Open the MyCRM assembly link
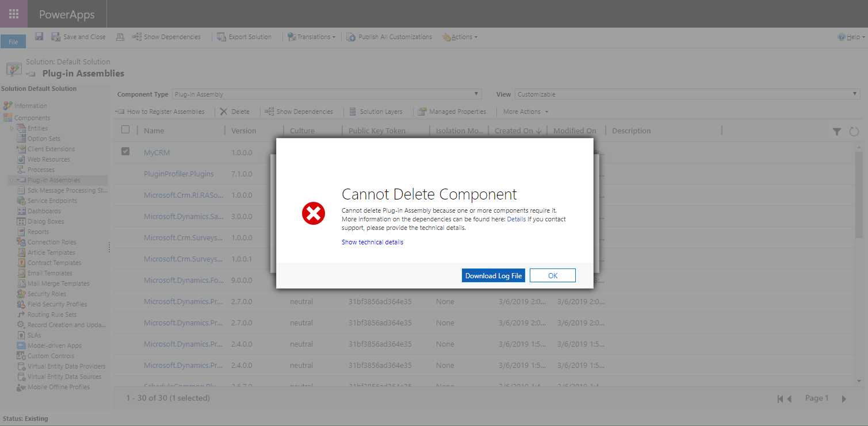 tap(157, 153)
